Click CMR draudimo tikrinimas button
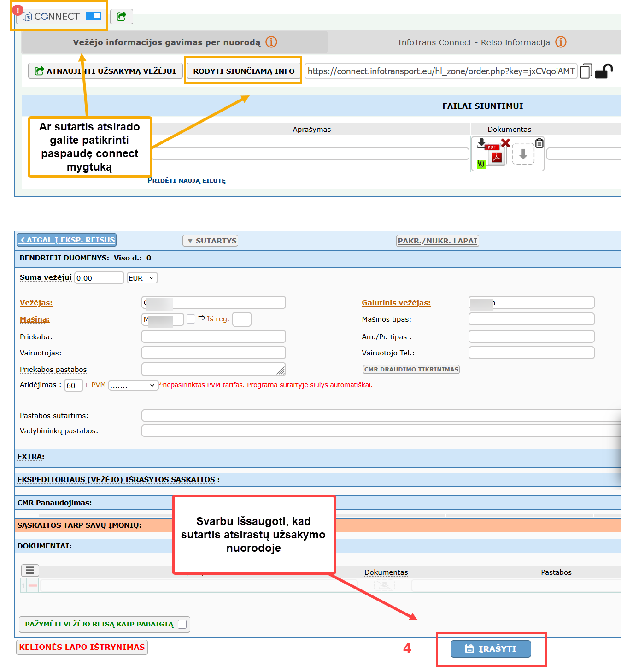This screenshot has height=672, width=621. [x=411, y=369]
